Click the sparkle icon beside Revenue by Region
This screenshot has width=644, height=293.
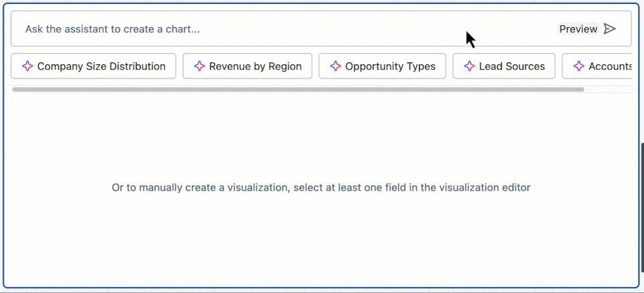pos(199,66)
